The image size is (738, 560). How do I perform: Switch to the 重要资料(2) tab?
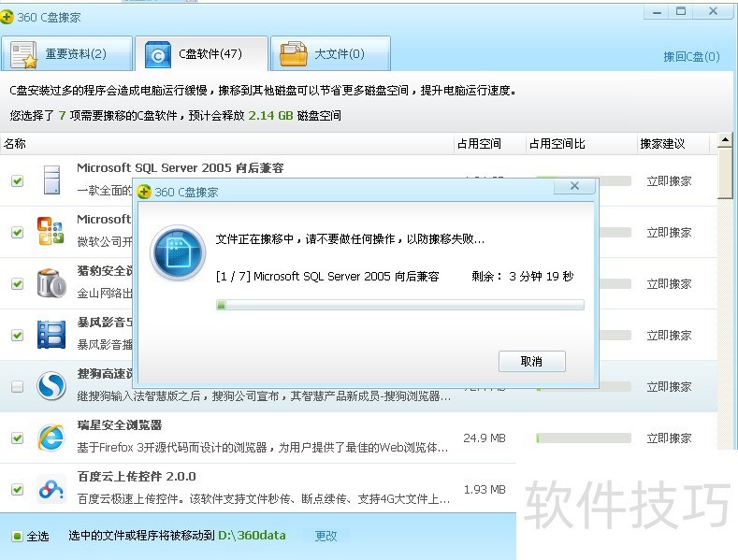coord(65,54)
